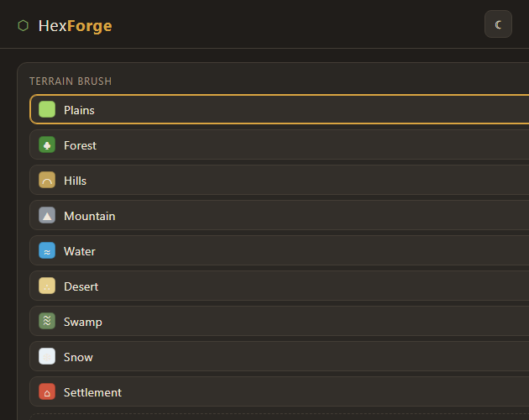The width and height of the screenshot is (529, 420).
Task: Click the Mountain peak icon
Action: point(47,215)
